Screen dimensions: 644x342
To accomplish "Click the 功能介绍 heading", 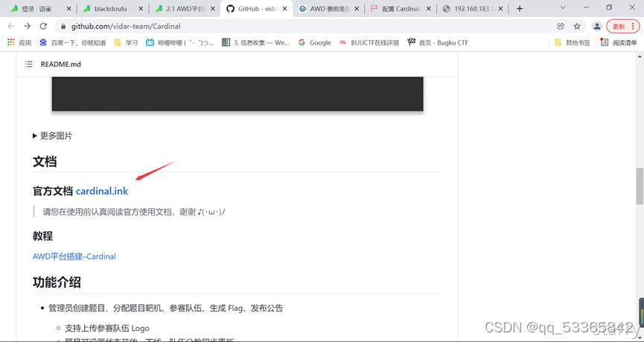I will (x=57, y=282).
